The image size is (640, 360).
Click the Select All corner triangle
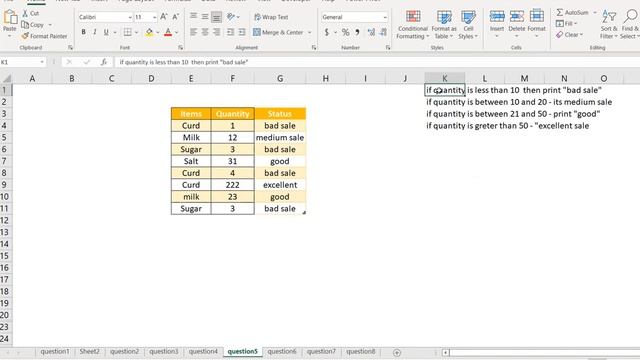coord(6,78)
